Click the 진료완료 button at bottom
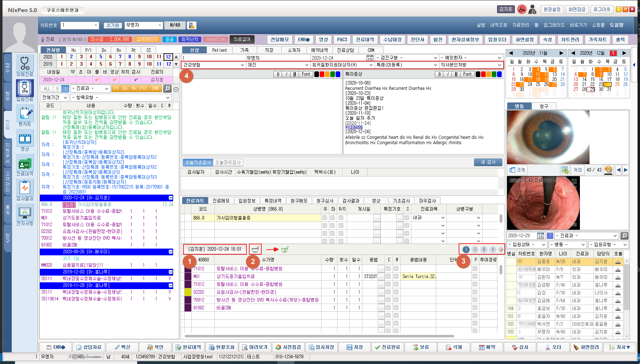 pos(387,347)
